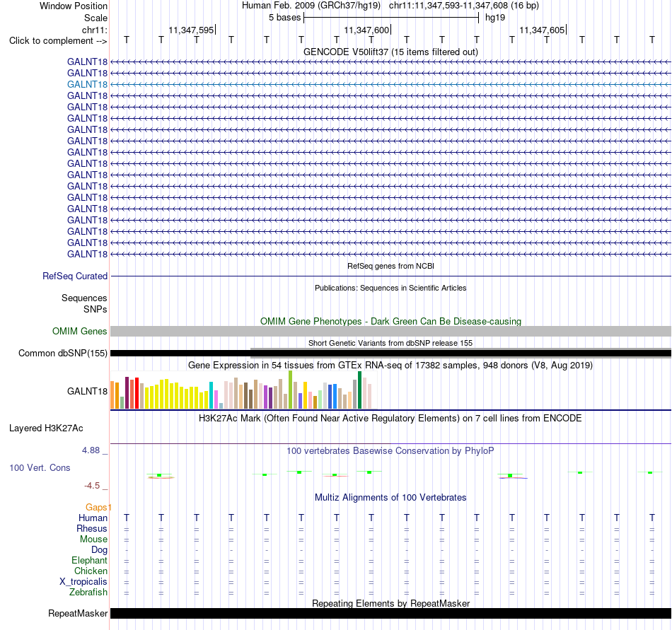672x630 pixels.
Task: Click the '5 bases' scale bar label
Action: tap(284, 18)
